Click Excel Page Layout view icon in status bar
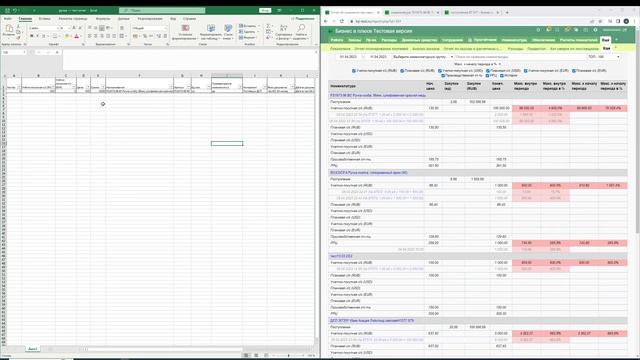 (x=256, y=356)
